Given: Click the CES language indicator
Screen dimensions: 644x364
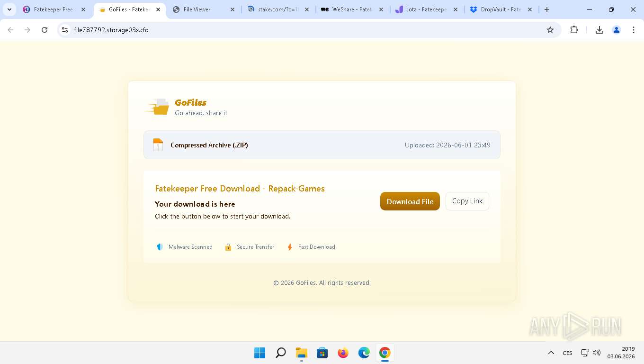Looking at the screenshot, I should tap(567, 353).
